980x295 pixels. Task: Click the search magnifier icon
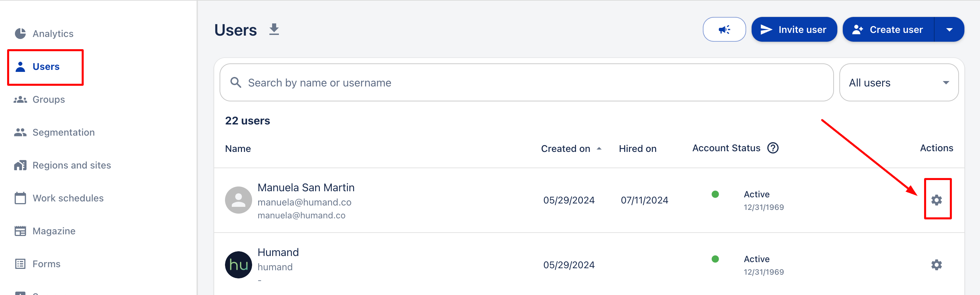pyautogui.click(x=236, y=83)
